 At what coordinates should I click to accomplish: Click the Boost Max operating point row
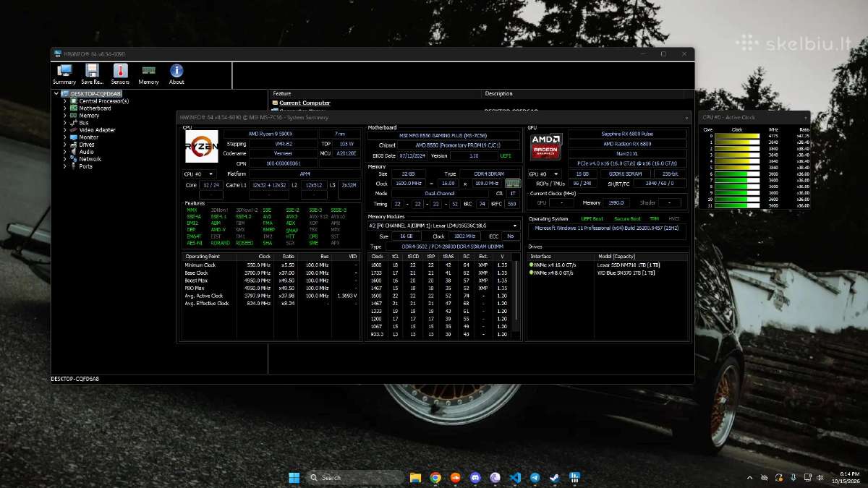click(271, 281)
